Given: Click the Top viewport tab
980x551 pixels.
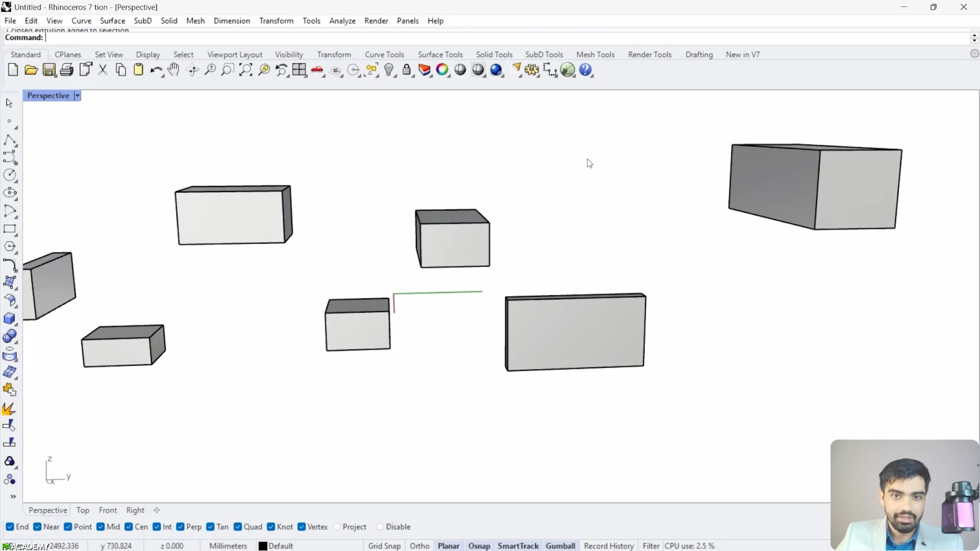Looking at the screenshot, I should (x=83, y=510).
